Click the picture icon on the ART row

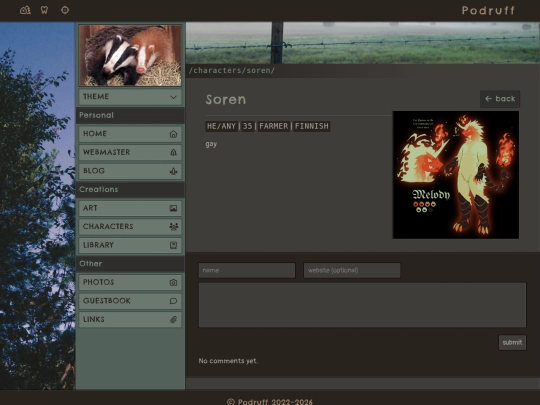pyautogui.click(x=173, y=208)
